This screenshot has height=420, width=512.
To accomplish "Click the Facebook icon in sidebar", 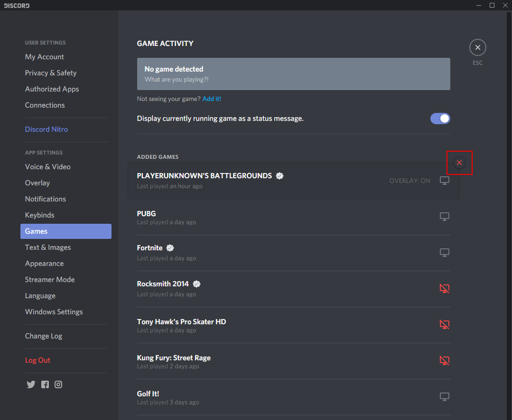I will pos(45,384).
